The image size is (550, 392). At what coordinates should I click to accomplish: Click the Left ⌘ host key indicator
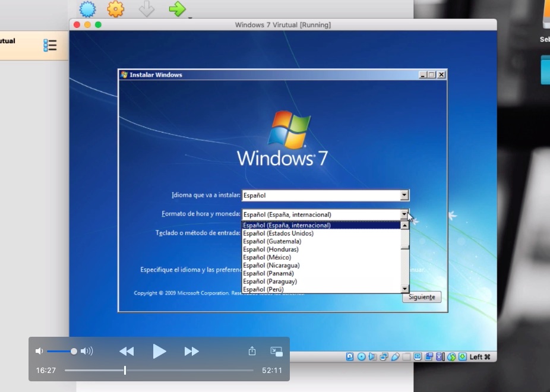point(479,356)
